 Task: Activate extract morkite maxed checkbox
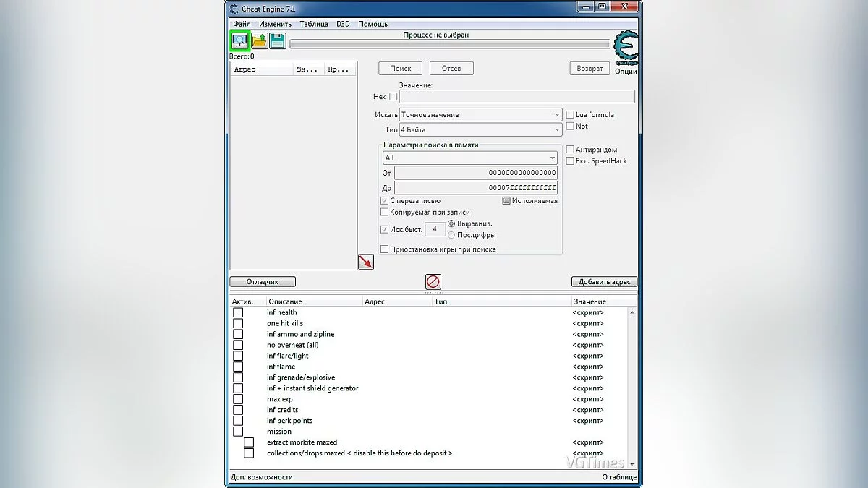[x=249, y=442]
